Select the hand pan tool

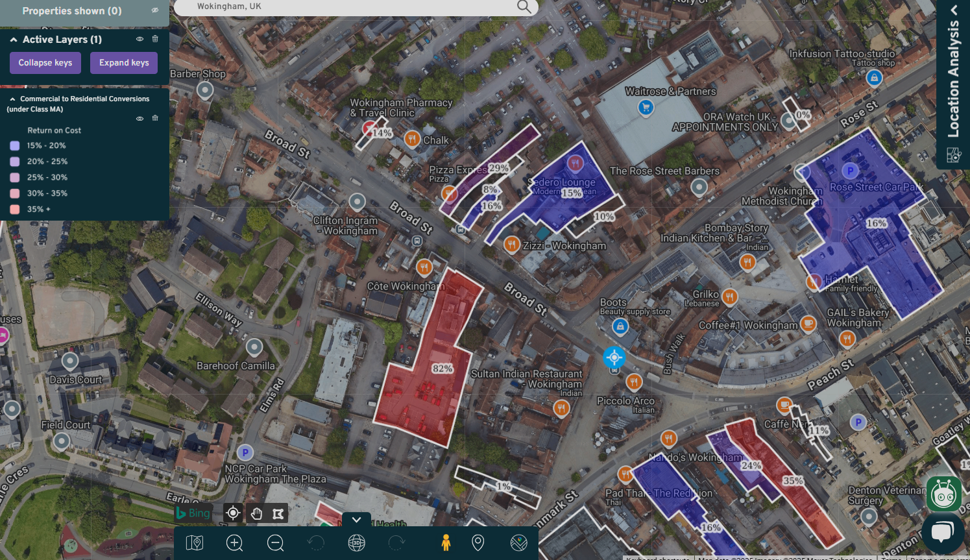pyautogui.click(x=256, y=514)
